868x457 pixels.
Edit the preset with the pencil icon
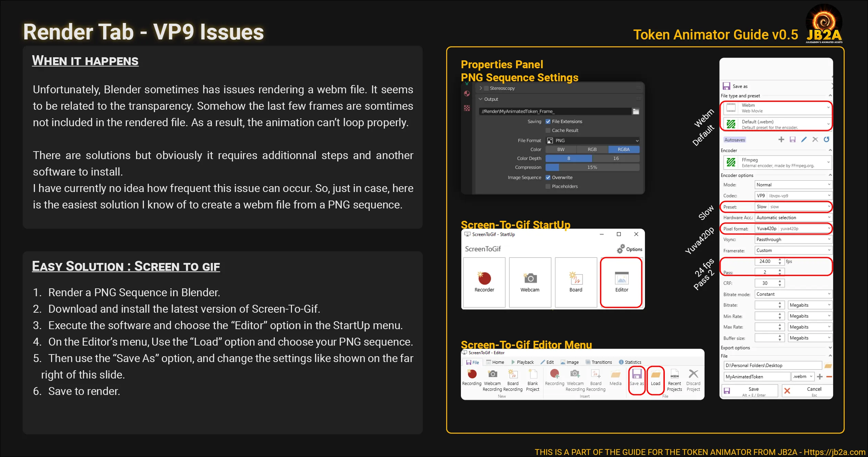[804, 140]
